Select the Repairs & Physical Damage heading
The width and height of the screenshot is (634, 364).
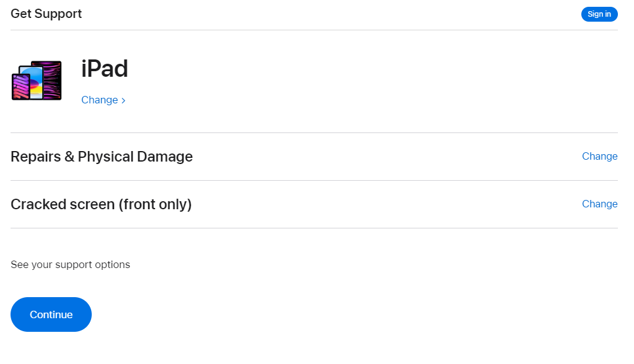(x=102, y=157)
